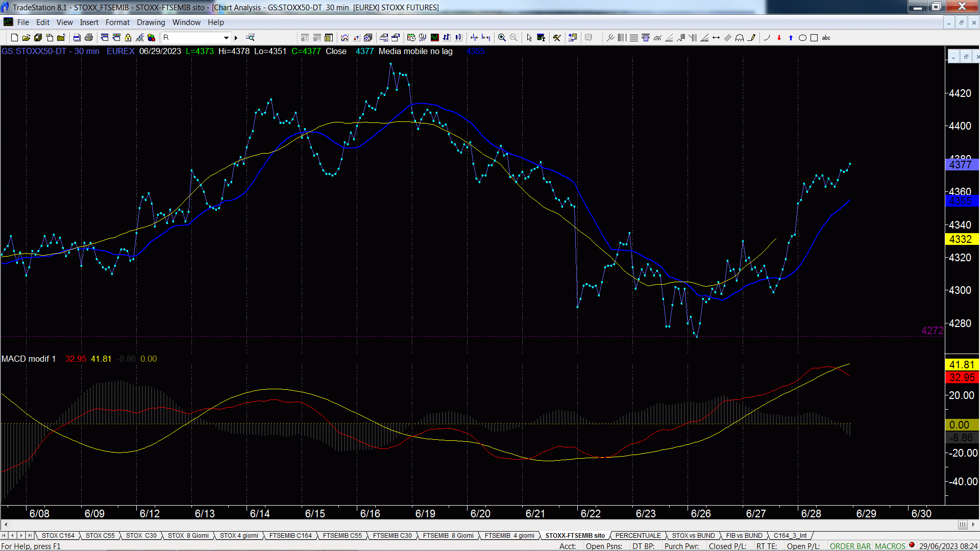
Task: Click the New document icon in the toolbar
Action: (14, 38)
